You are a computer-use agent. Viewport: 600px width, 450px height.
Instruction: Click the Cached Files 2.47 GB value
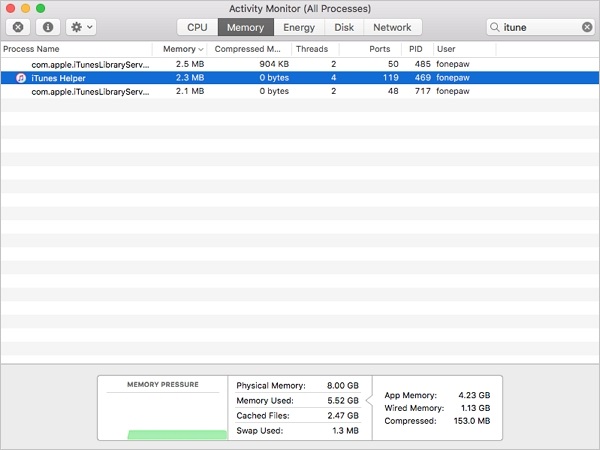point(343,416)
